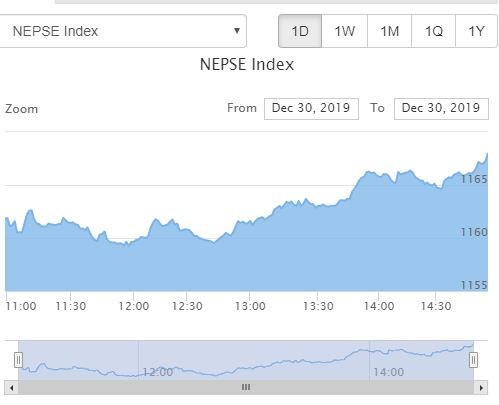Click the scrollbar's right arrow

coord(481,388)
